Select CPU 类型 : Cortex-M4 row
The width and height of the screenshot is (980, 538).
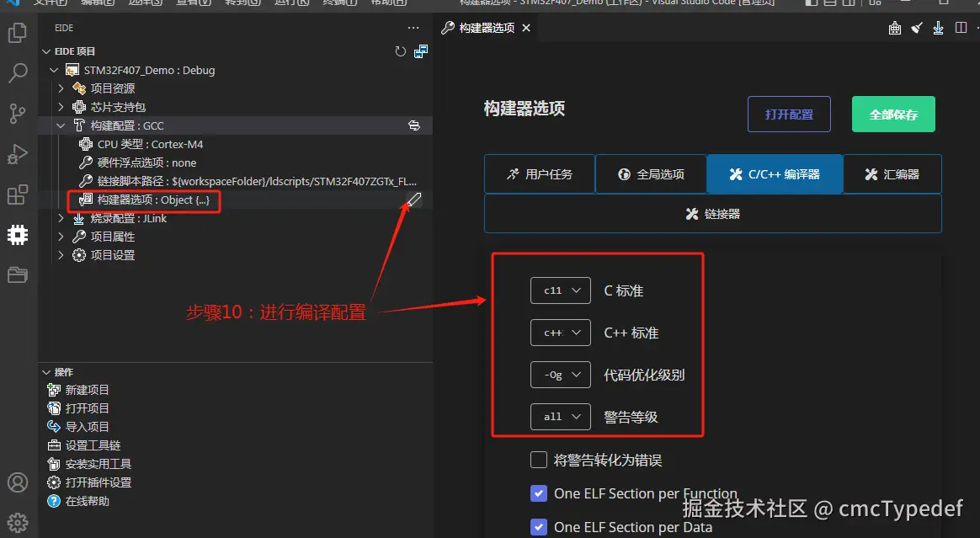click(x=235, y=144)
